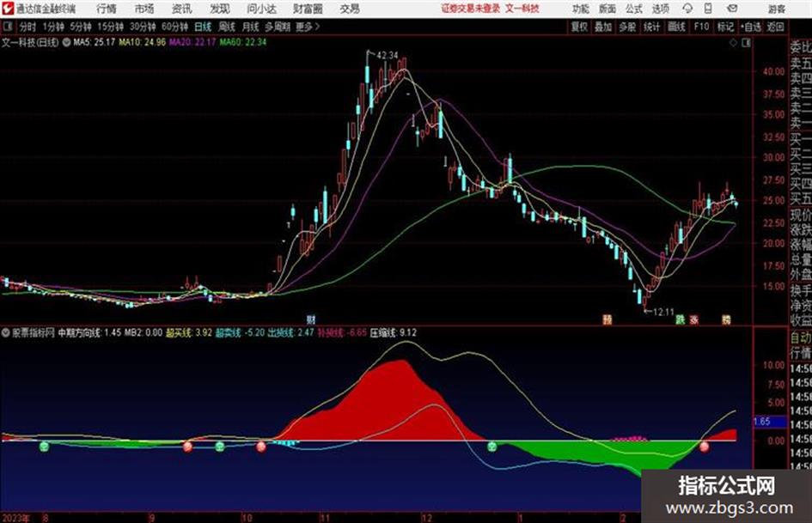This screenshot has height=523, width=812.
Task: Click the 标记 mark button
Action: [725, 27]
